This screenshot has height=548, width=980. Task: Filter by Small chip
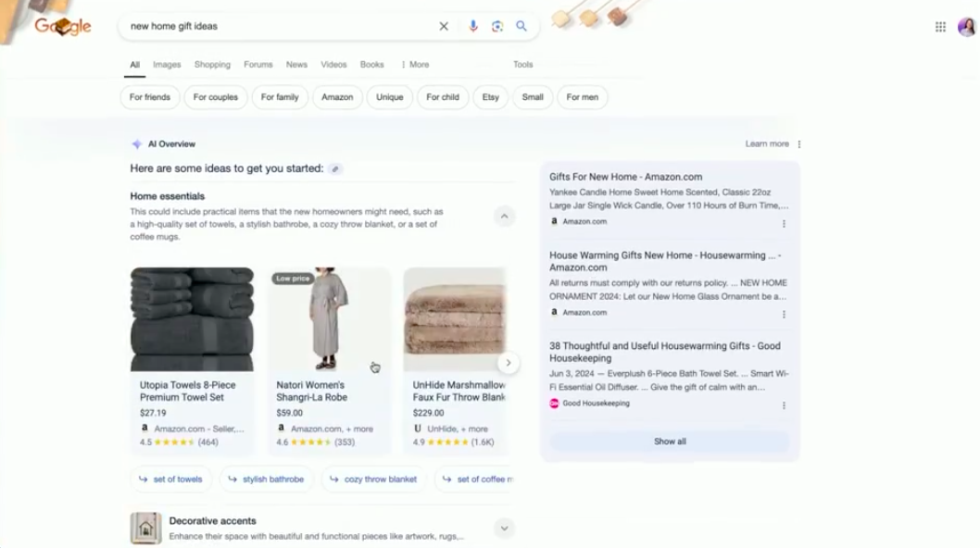533,97
